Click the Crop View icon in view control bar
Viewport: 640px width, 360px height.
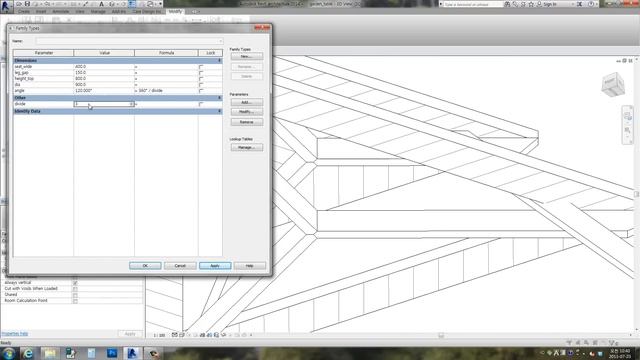point(202,335)
